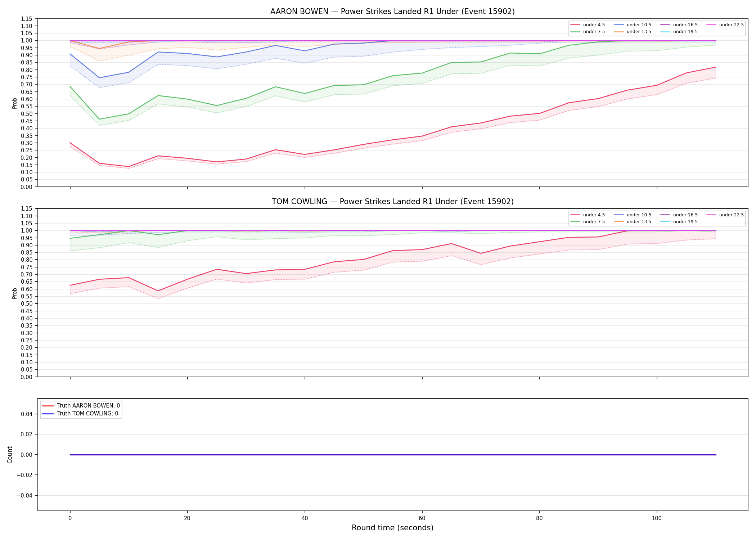Click the '0.30' tick on Aaron Bowen chart
Screen dimensions: 756x540
27,143
